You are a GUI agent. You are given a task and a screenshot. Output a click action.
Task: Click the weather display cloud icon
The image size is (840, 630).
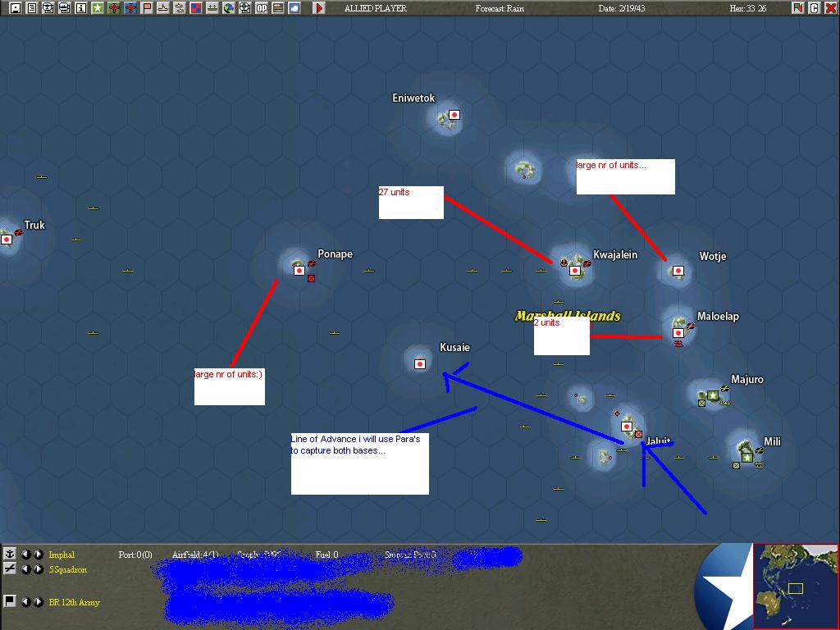(x=294, y=7)
